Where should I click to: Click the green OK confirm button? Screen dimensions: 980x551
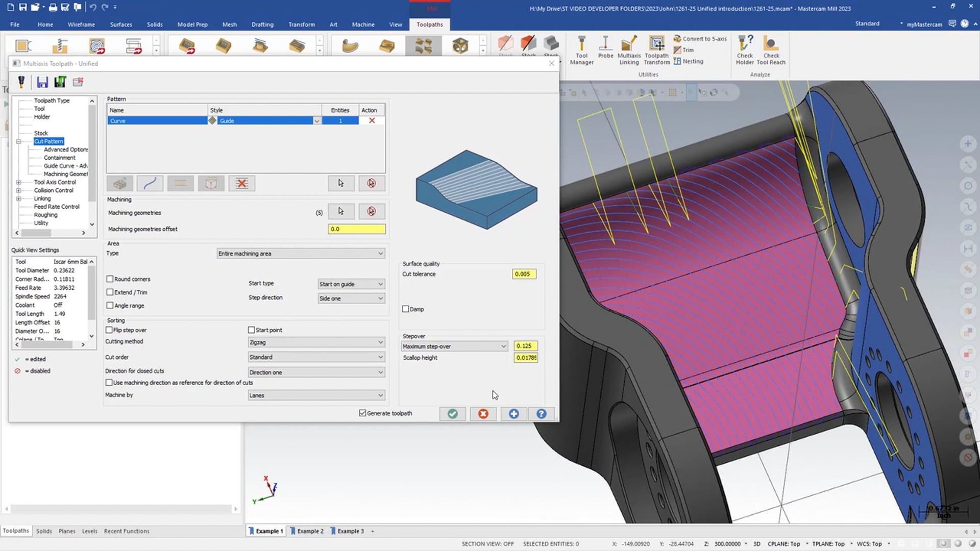(452, 413)
